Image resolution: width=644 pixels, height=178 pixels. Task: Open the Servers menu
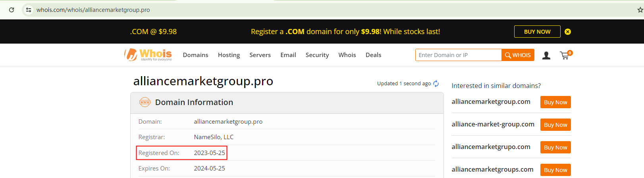click(x=260, y=55)
